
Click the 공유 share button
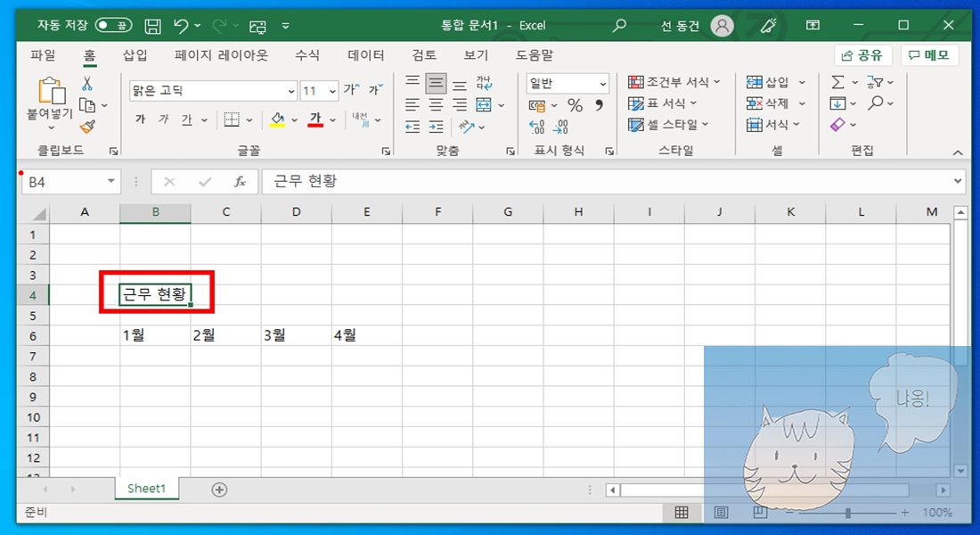(862, 55)
